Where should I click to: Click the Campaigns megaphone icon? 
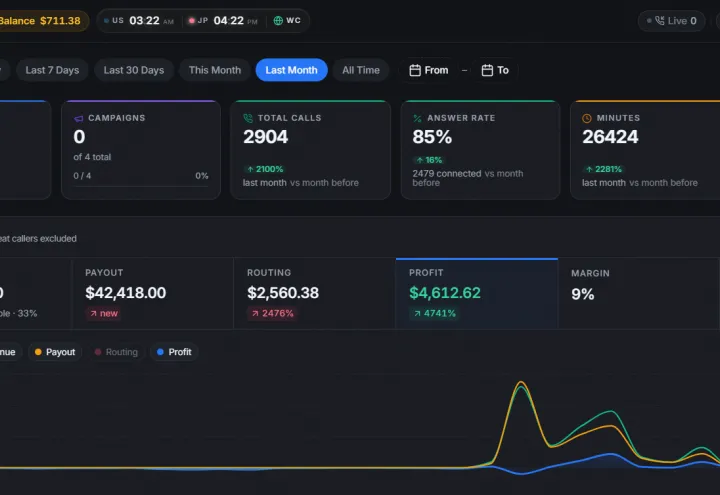[x=79, y=118]
